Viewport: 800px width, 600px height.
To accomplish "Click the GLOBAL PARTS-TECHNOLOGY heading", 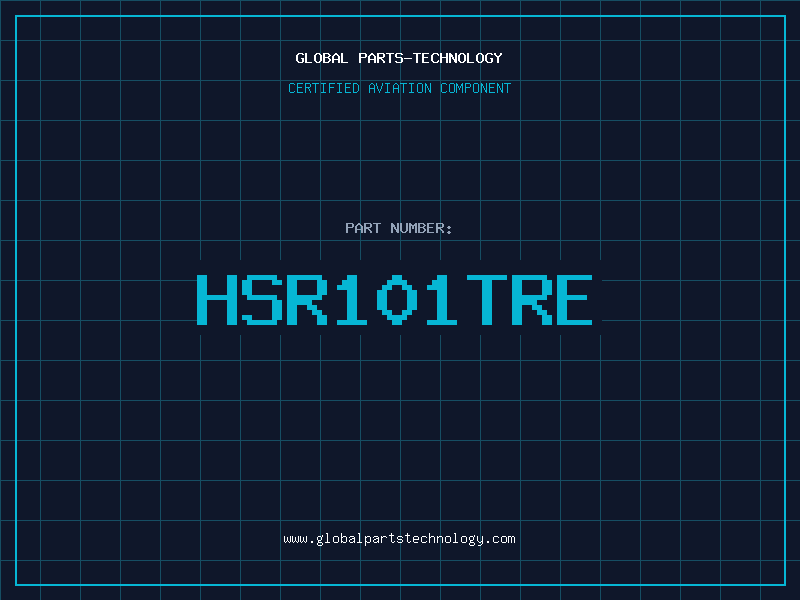I will [x=399, y=58].
